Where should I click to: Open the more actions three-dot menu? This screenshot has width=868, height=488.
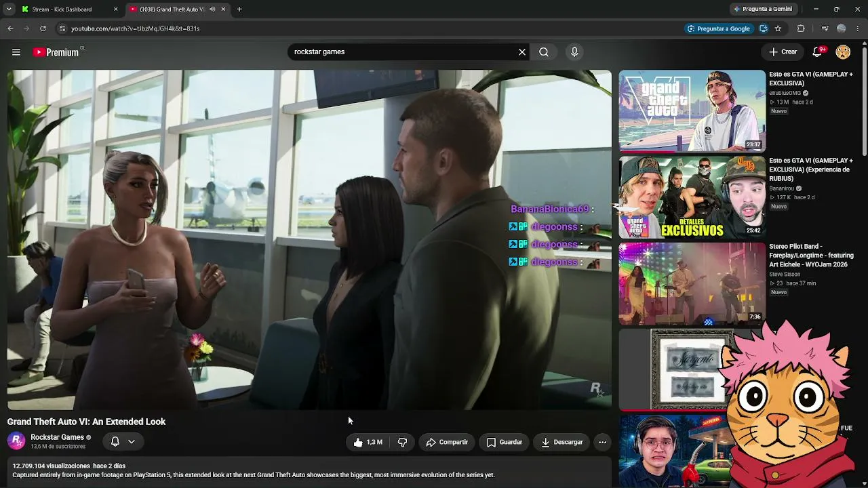click(x=602, y=442)
